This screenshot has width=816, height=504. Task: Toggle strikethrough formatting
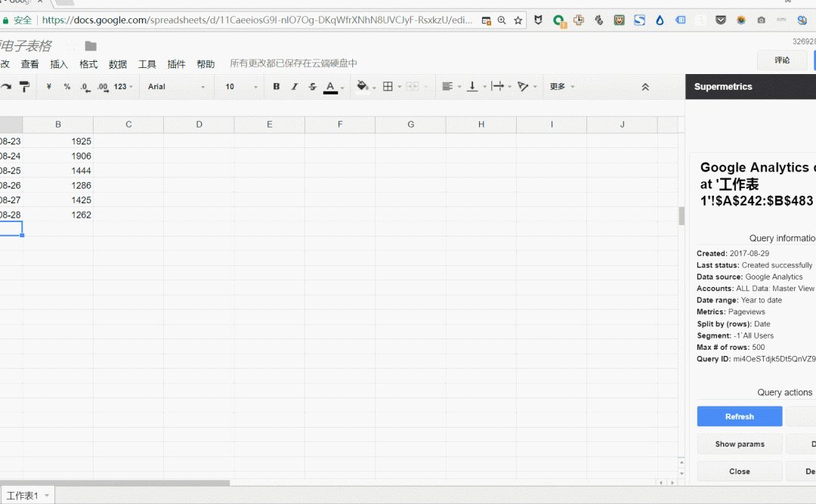tap(312, 86)
